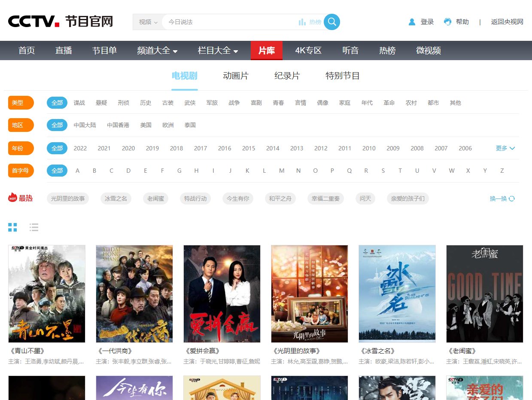Switch to list view layout
Image resolution: width=532 pixels, height=400 pixels.
34,227
